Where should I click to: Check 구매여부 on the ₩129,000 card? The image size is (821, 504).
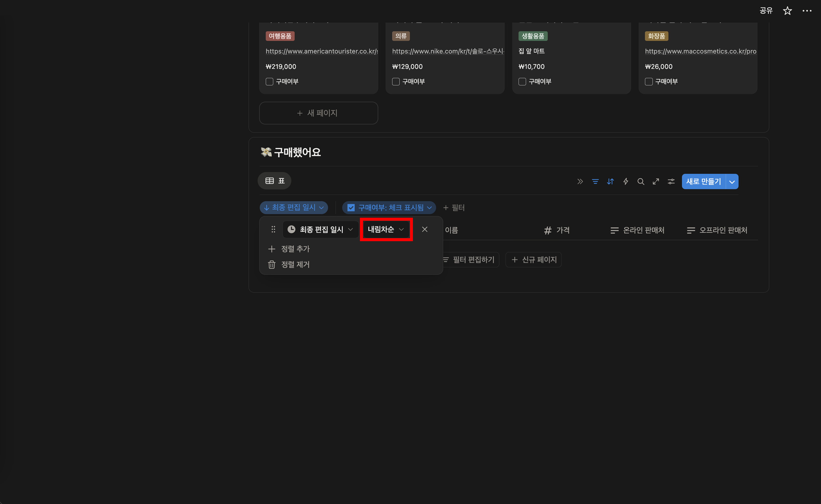pyautogui.click(x=396, y=82)
